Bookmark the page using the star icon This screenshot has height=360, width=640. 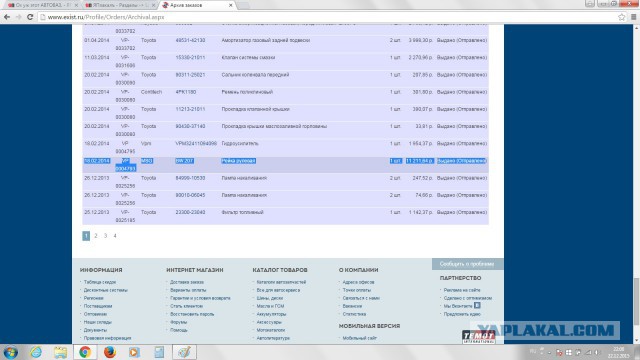click(x=621, y=17)
